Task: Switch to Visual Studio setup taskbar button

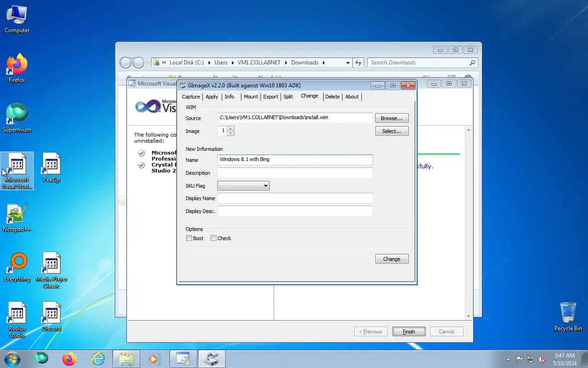Action: coord(183,359)
